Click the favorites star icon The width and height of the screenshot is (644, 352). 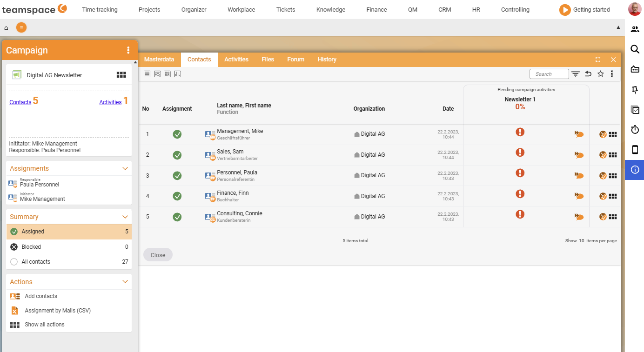pos(601,74)
